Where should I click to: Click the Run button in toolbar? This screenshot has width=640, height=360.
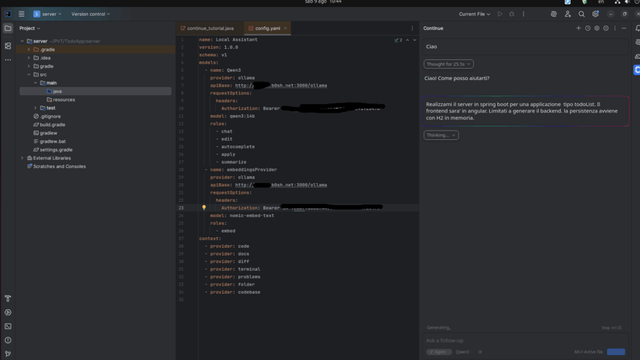pos(500,14)
